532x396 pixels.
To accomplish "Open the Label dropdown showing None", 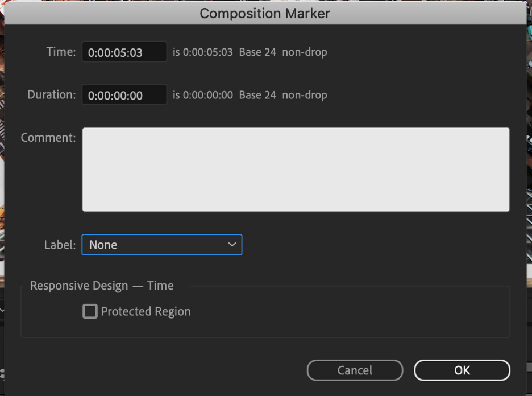I will coord(162,245).
